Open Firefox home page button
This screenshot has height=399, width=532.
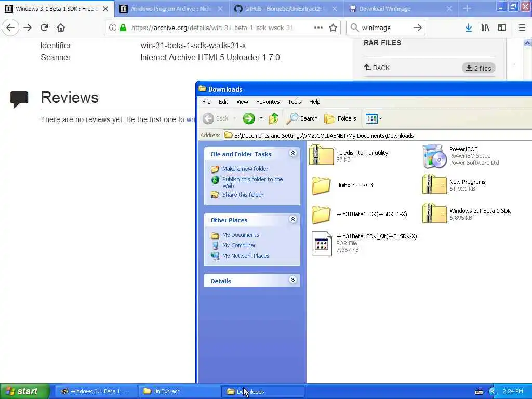61,28
